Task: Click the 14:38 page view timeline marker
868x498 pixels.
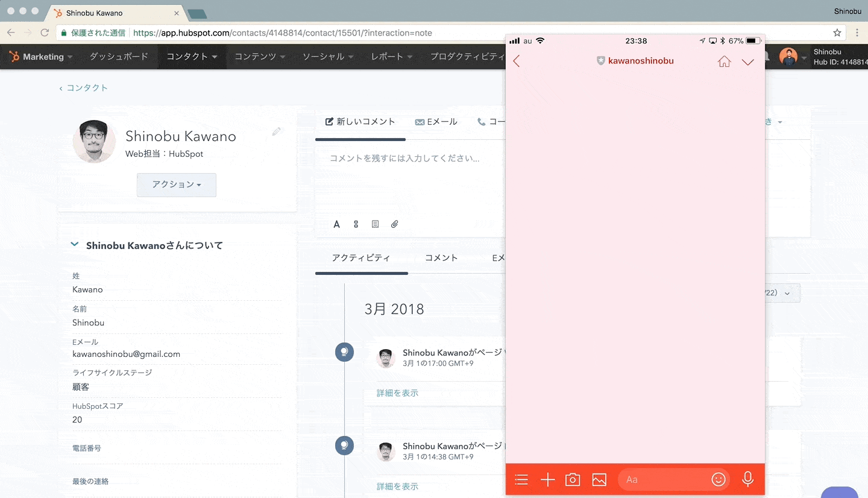Action: coord(344,446)
